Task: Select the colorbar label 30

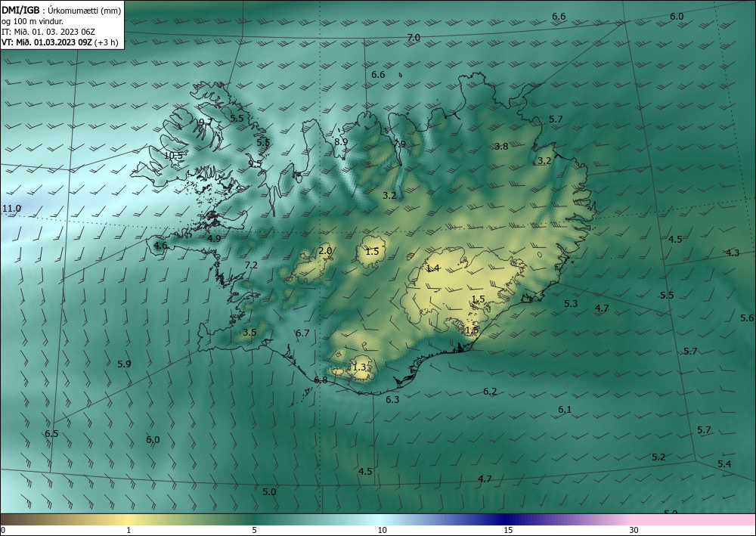Action: pyautogui.click(x=634, y=530)
